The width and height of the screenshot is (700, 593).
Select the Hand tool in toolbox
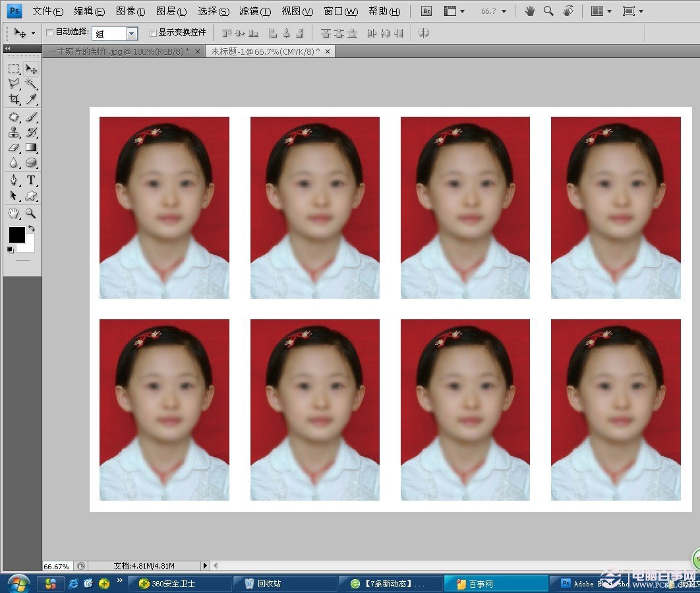pyautogui.click(x=14, y=214)
